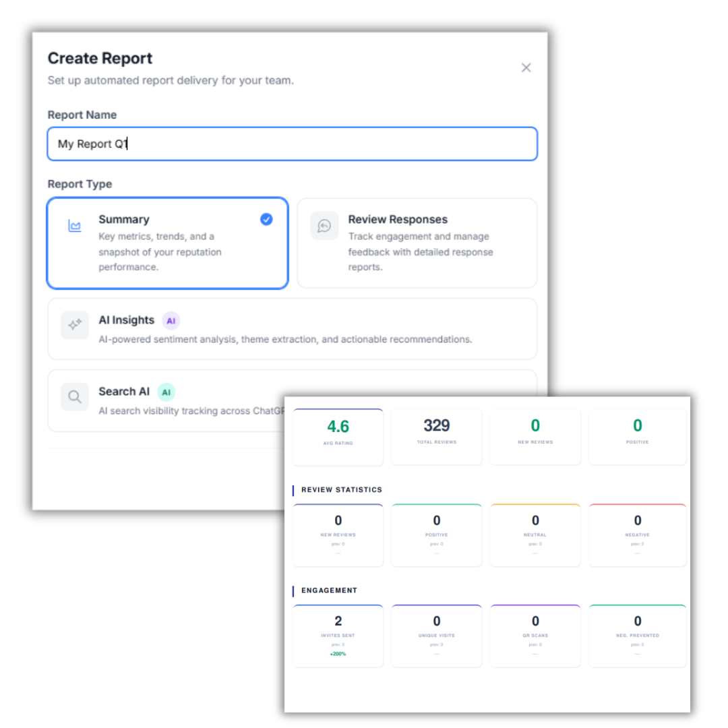Viewport: 728px width, 728px height.
Task: Click the 329 TOTAL REVIEWS stat card
Action: [x=436, y=436]
